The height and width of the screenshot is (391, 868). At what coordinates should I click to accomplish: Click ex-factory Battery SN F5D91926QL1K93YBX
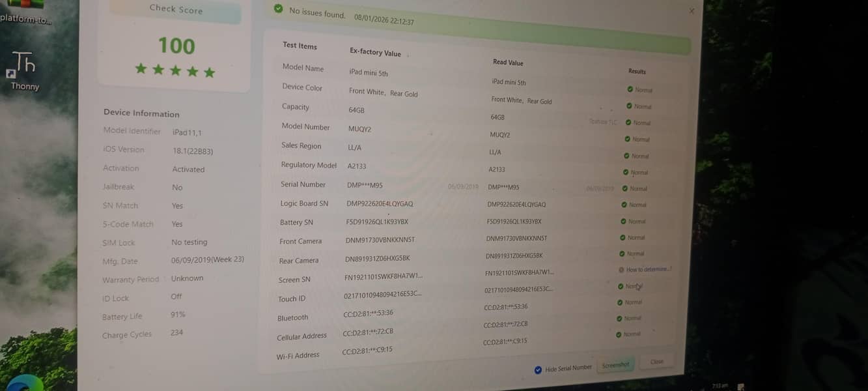[377, 222]
